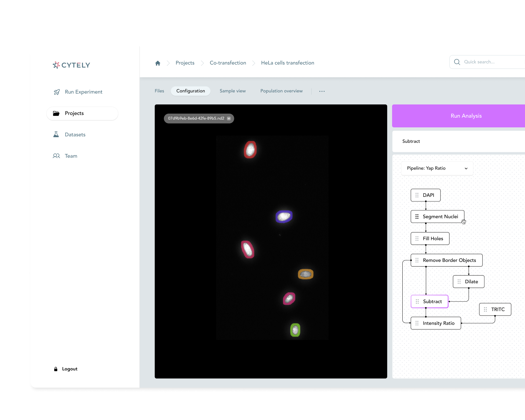Screen dimensions: 525x420
Task: Click the drag handle on the DAPI node
Action: 417,195
